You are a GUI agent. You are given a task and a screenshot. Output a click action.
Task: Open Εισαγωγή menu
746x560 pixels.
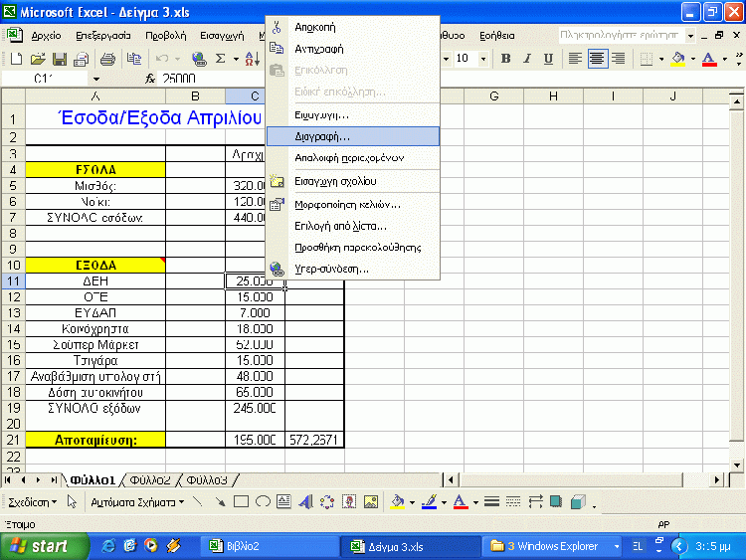pos(222,35)
